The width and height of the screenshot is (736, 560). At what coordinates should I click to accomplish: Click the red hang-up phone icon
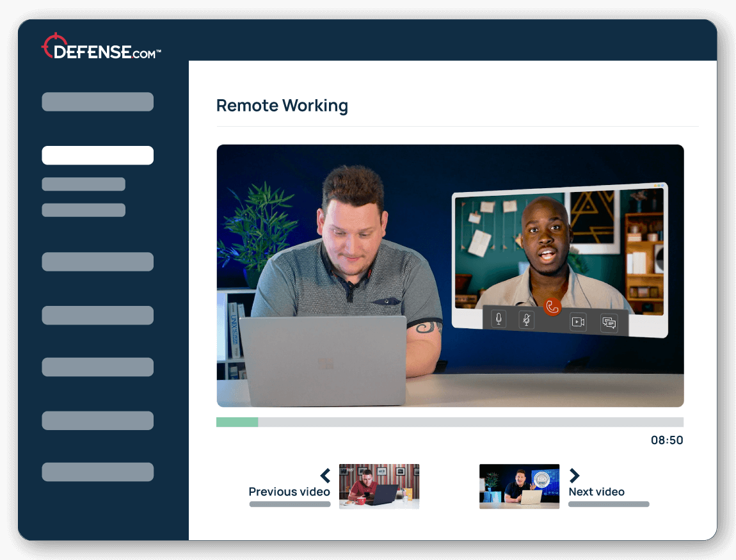[x=552, y=307]
